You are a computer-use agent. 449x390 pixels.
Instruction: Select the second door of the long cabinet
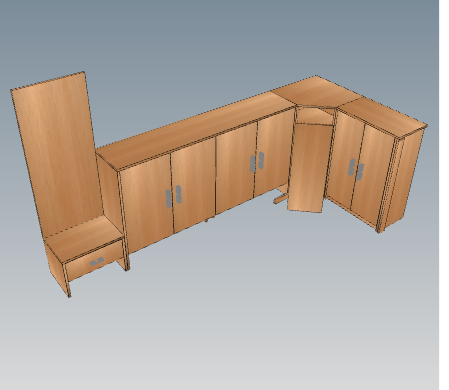(194, 185)
